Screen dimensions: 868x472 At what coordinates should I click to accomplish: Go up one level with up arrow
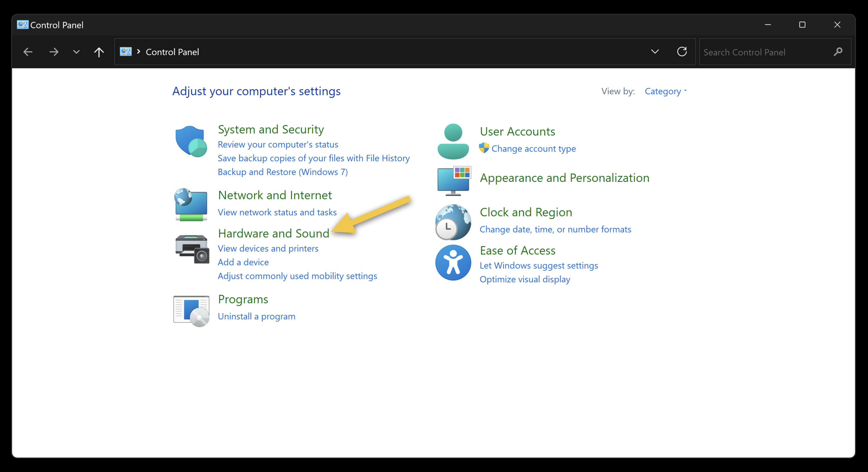pos(99,52)
